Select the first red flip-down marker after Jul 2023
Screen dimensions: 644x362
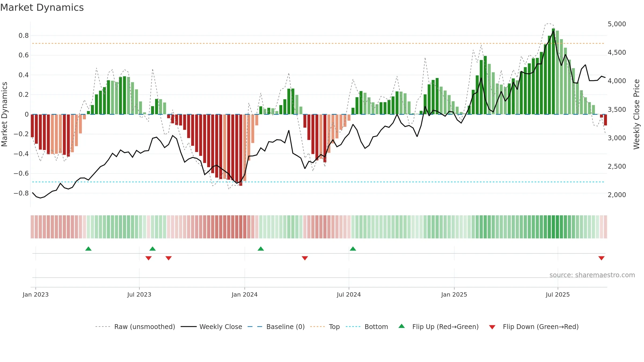pos(149,258)
